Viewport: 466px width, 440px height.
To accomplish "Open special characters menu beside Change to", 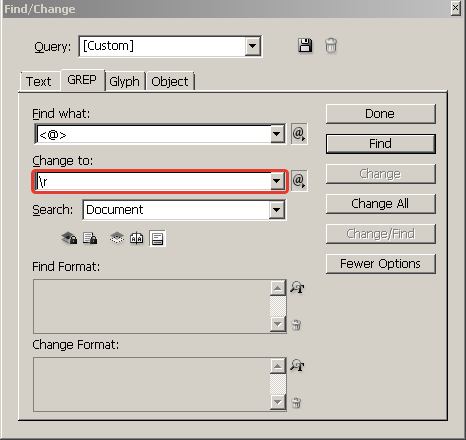I will pyautogui.click(x=299, y=181).
